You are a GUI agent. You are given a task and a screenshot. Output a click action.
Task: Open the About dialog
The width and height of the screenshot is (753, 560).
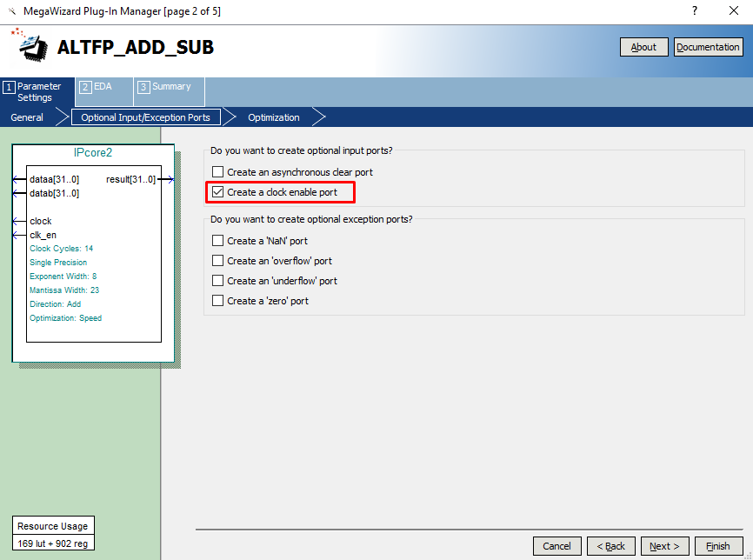click(643, 47)
